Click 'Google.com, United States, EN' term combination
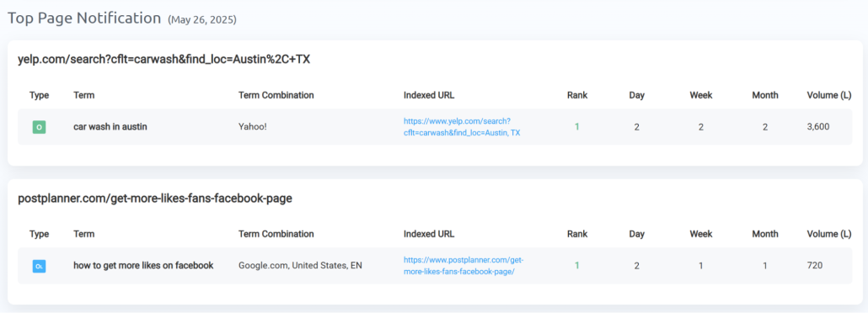The image size is (868, 313). coord(300,265)
